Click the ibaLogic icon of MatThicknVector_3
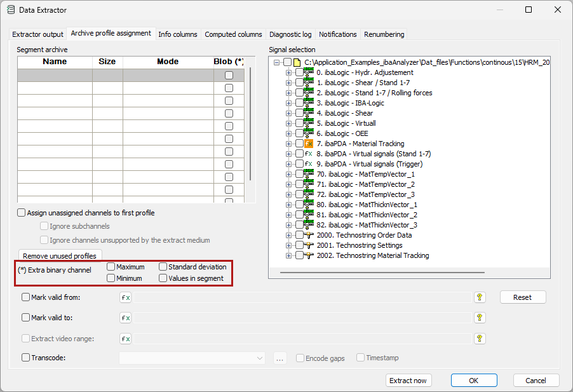Image resolution: width=573 pixels, height=392 pixels. pos(309,225)
